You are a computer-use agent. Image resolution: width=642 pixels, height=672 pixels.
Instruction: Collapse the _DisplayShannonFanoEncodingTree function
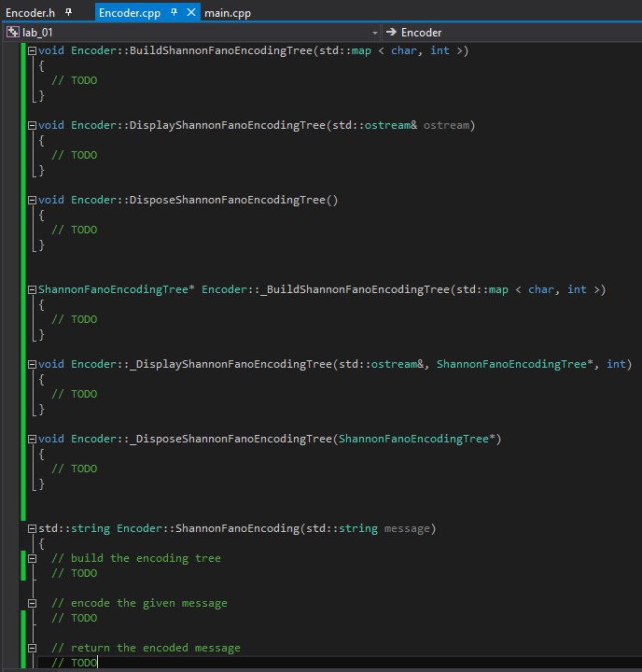[32, 365]
